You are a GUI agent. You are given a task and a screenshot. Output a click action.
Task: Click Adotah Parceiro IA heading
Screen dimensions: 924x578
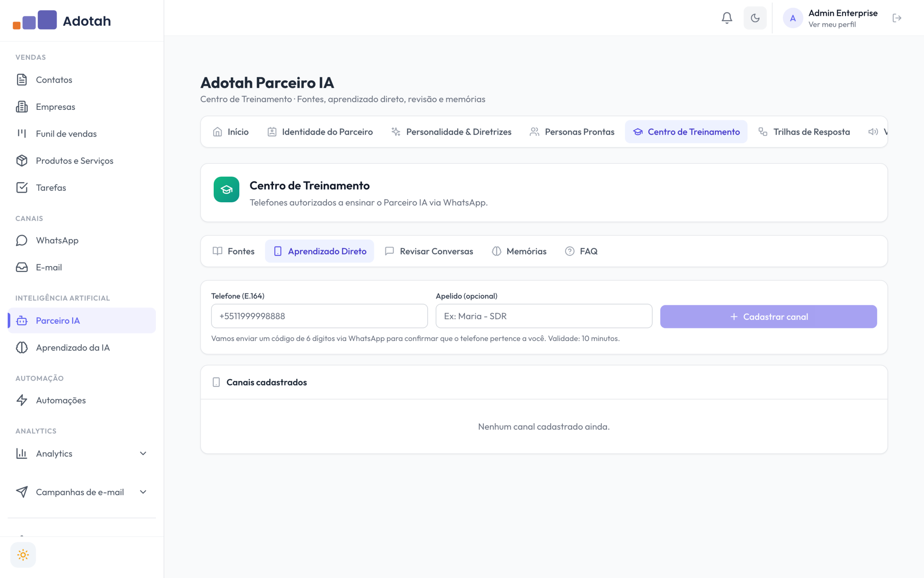point(267,83)
